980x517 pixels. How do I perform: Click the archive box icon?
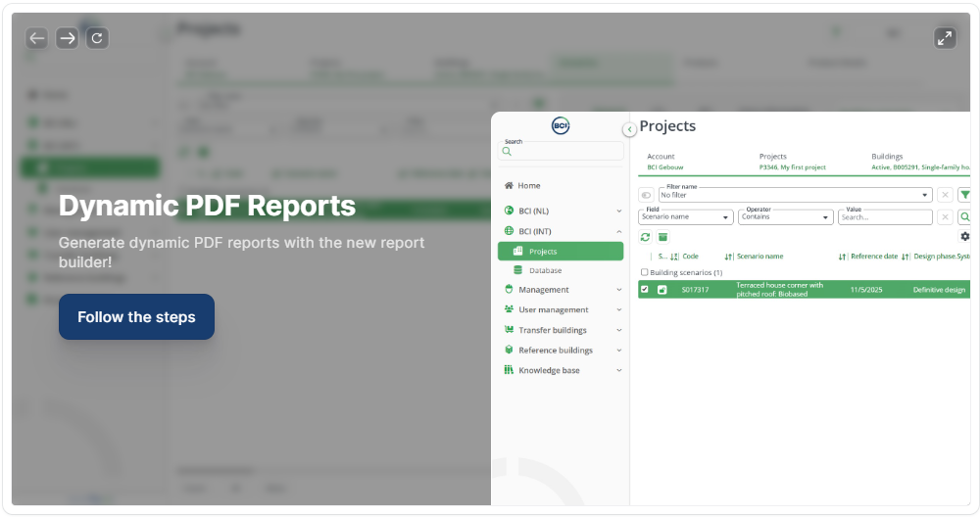tap(662, 237)
